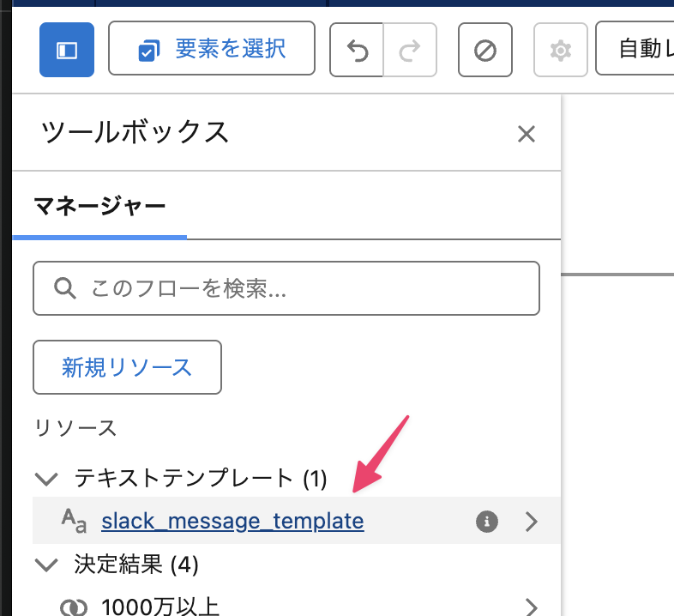Focus the このフローを検索 search field
Image resolution: width=674 pixels, height=616 pixels.
click(286, 288)
